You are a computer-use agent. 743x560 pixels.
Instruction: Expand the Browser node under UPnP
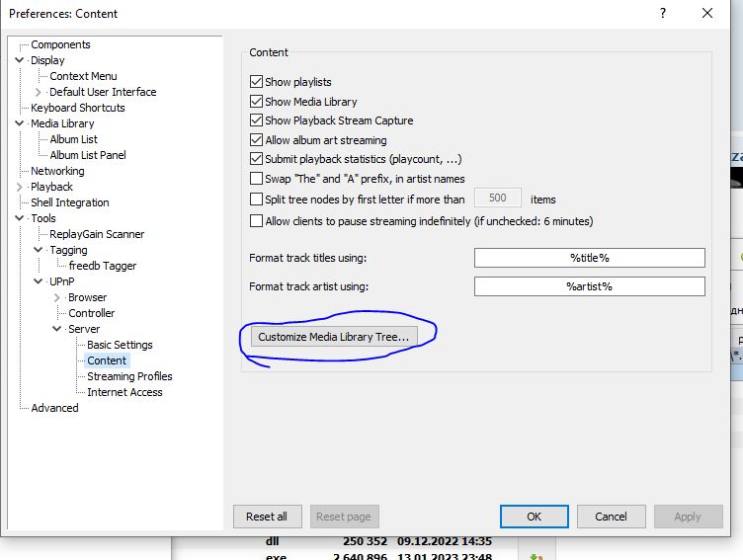click(57, 297)
